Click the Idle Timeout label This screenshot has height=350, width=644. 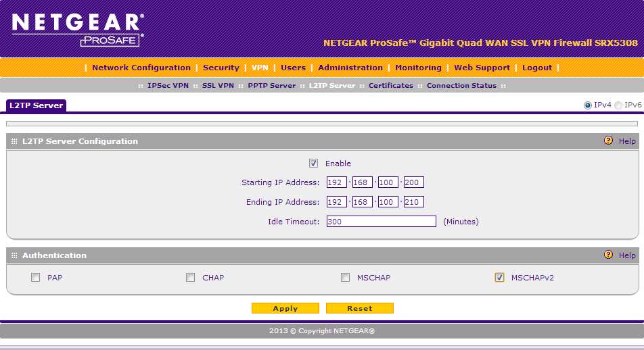click(x=294, y=222)
